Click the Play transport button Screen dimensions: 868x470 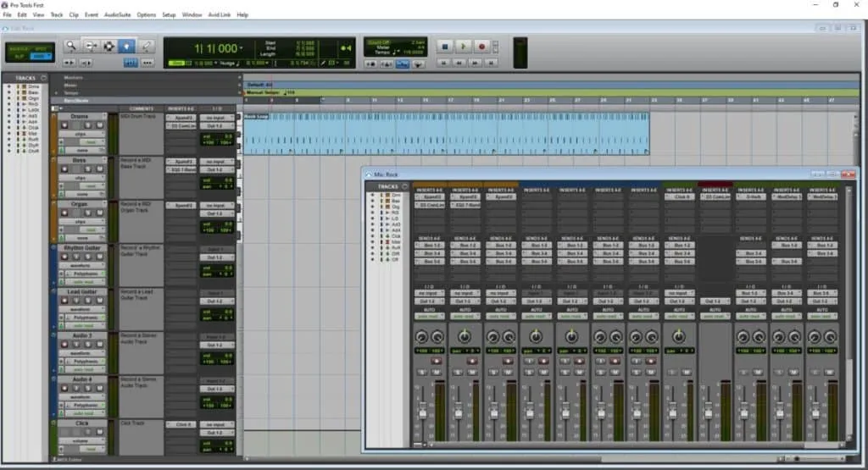[x=463, y=47]
